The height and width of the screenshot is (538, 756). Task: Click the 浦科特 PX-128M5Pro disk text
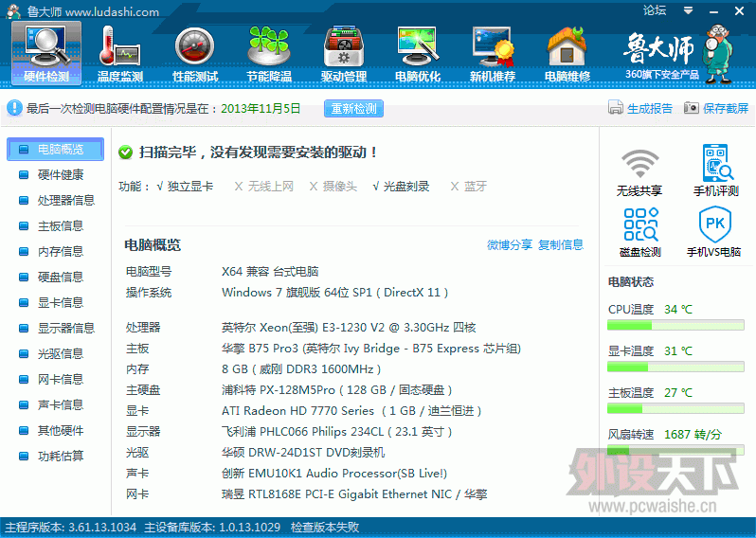pyautogui.click(x=336, y=390)
